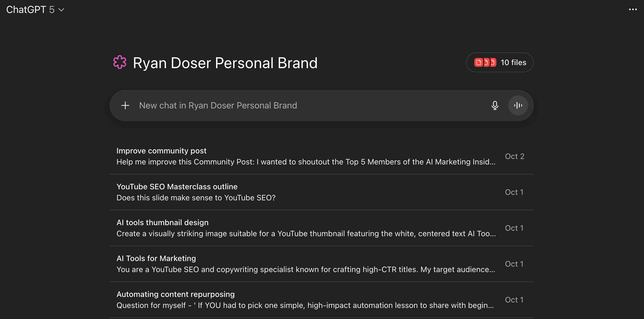
Task: Click the model selector chevron arrow
Action: 62,10
